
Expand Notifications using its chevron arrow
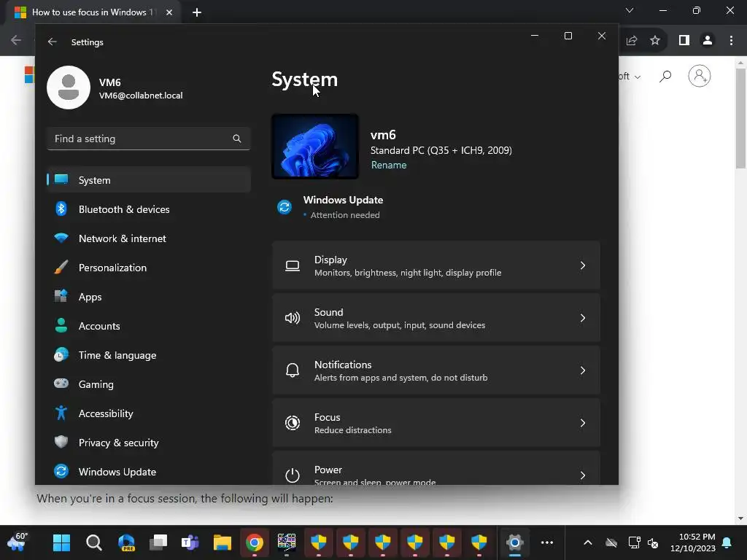[x=583, y=370]
